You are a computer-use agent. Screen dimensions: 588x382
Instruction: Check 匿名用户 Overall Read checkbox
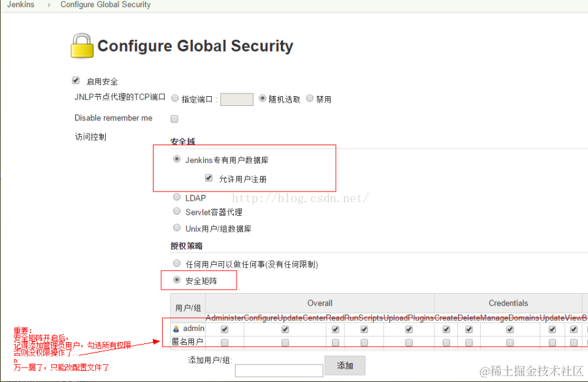[x=335, y=343]
